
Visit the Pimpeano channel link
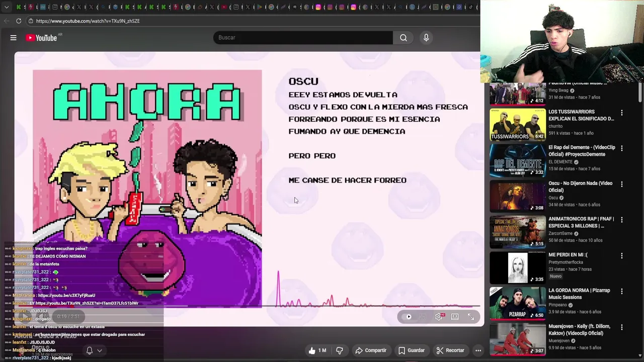(x=557, y=305)
